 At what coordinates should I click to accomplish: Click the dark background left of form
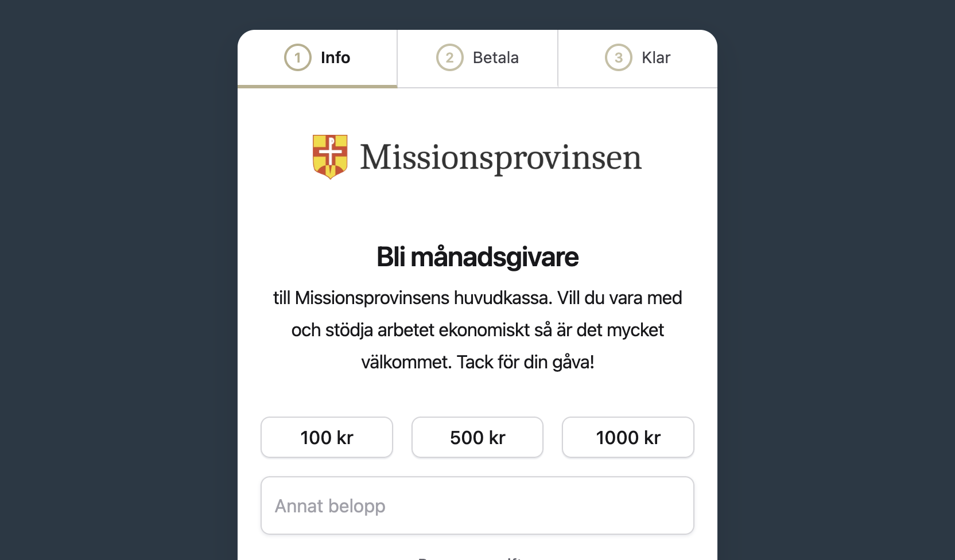tap(115, 287)
